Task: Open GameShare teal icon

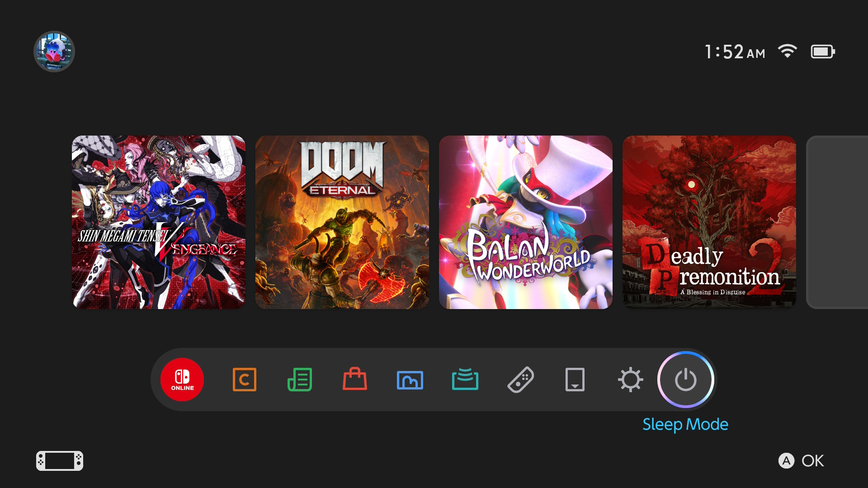Action: 465,379
